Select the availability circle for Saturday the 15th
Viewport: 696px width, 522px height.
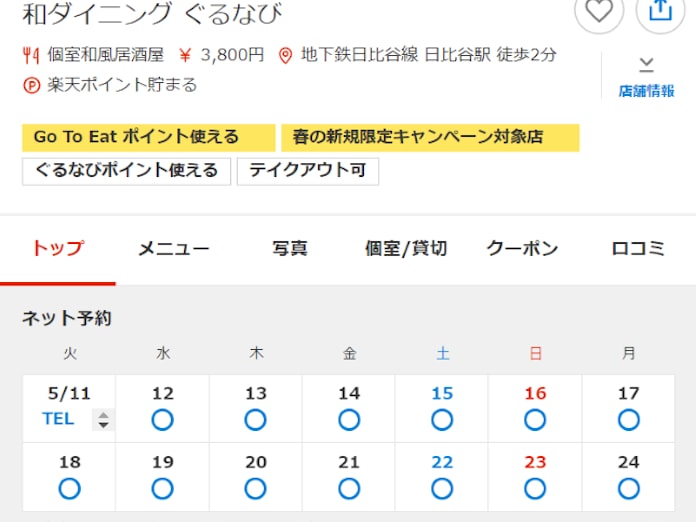(441, 420)
